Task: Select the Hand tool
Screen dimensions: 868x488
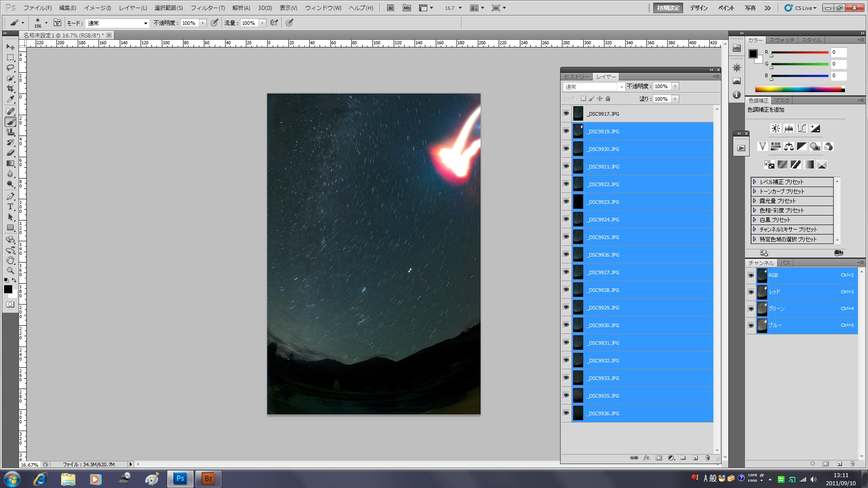Action: click(x=10, y=260)
